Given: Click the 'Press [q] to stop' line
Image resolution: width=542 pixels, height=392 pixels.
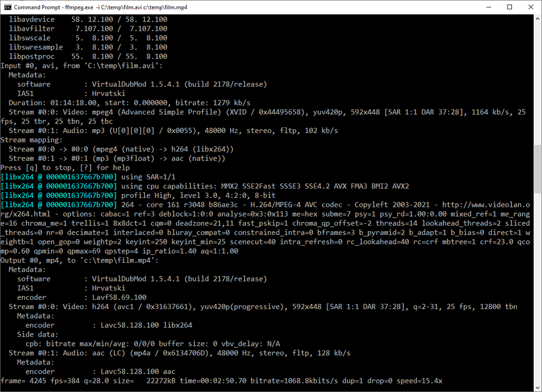Looking at the screenshot, I should point(65,168).
